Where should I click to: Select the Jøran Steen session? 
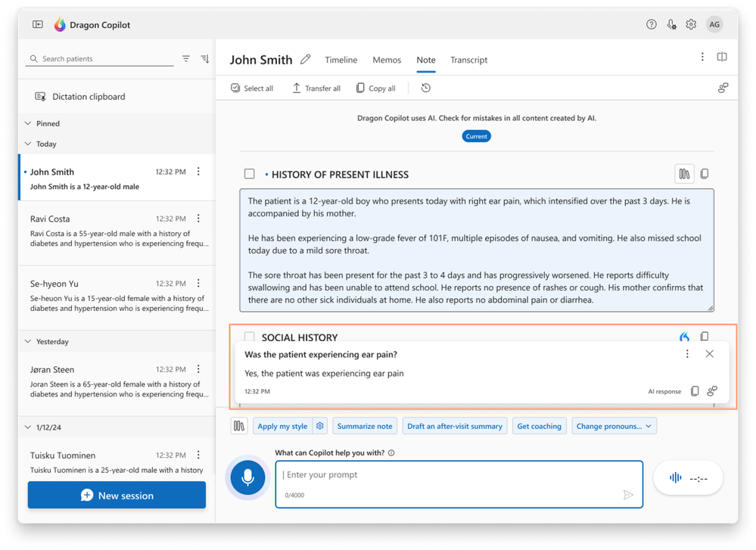point(117,384)
